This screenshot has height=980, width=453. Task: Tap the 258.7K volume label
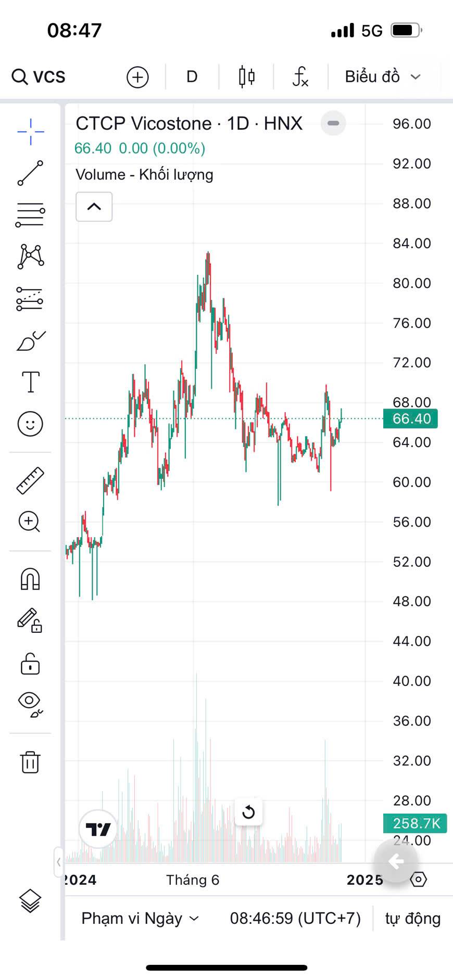(415, 823)
